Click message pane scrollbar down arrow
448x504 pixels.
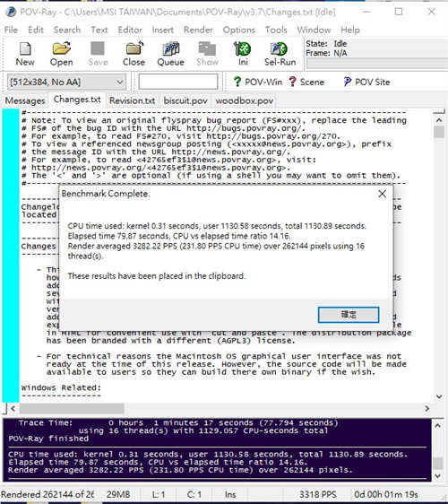click(437, 475)
